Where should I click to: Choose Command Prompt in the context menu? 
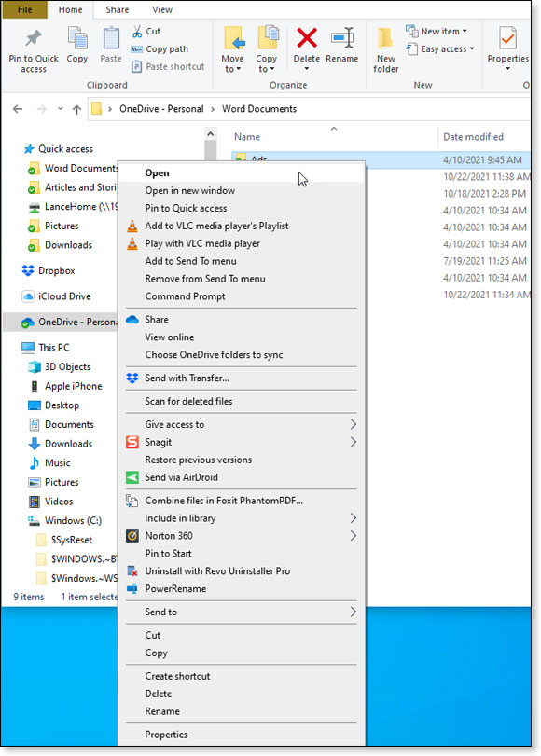click(x=242, y=296)
